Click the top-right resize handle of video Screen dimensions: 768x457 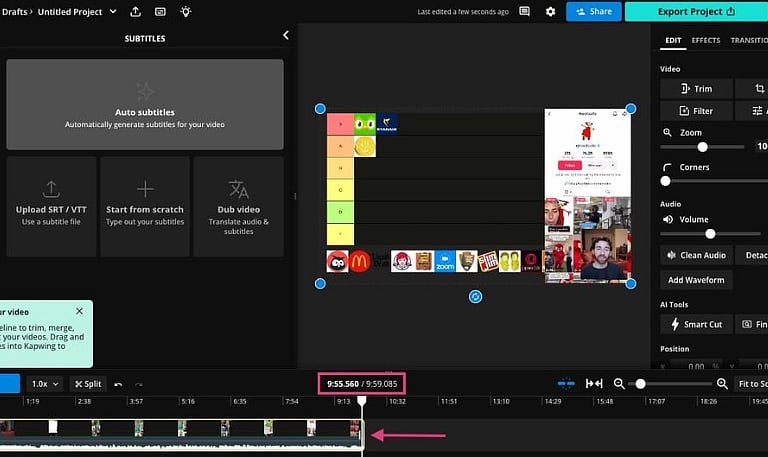(x=631, y=109)
